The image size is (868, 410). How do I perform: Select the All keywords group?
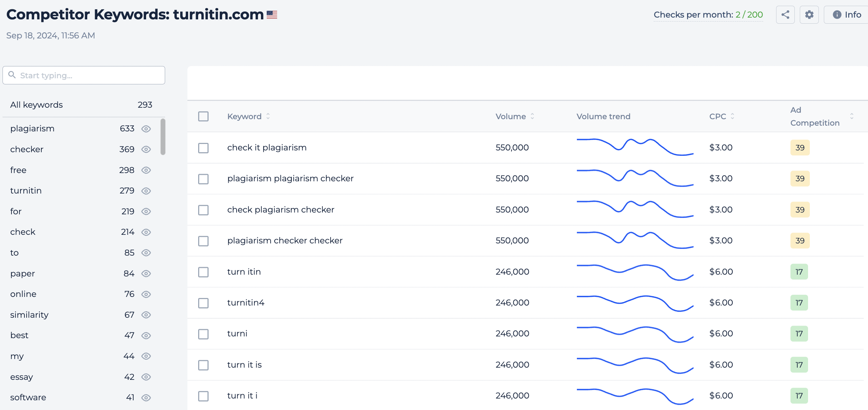point(81,105)
